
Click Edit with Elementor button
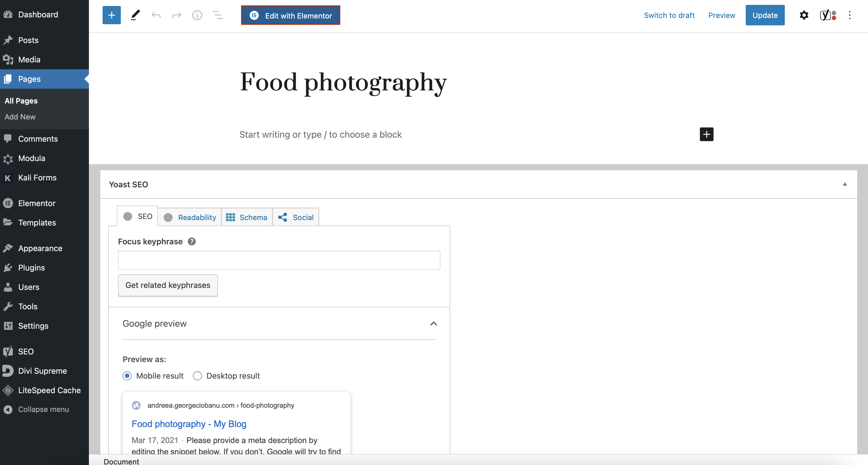pos(290,15)
